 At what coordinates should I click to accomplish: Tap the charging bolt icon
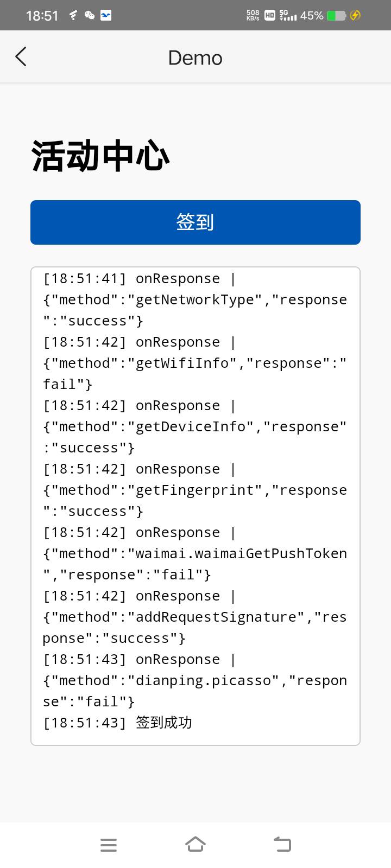click(x=355, y=15)
